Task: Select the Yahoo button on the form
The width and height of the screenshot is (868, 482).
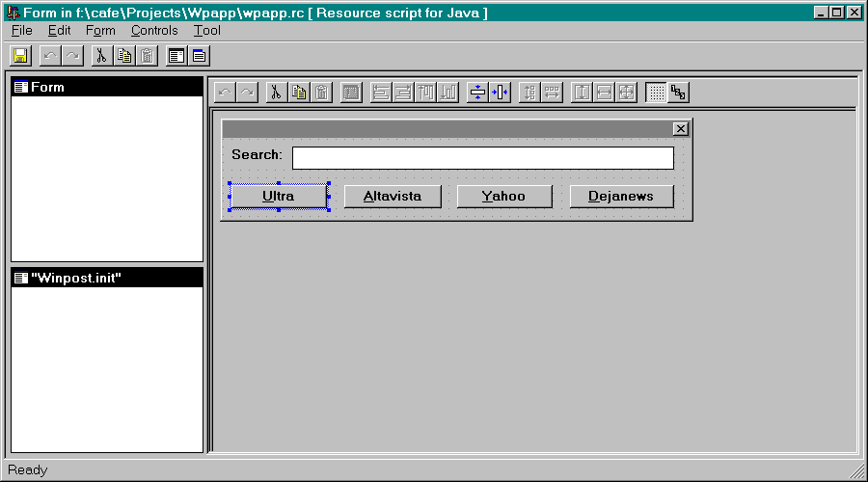Action: point(504,197)
